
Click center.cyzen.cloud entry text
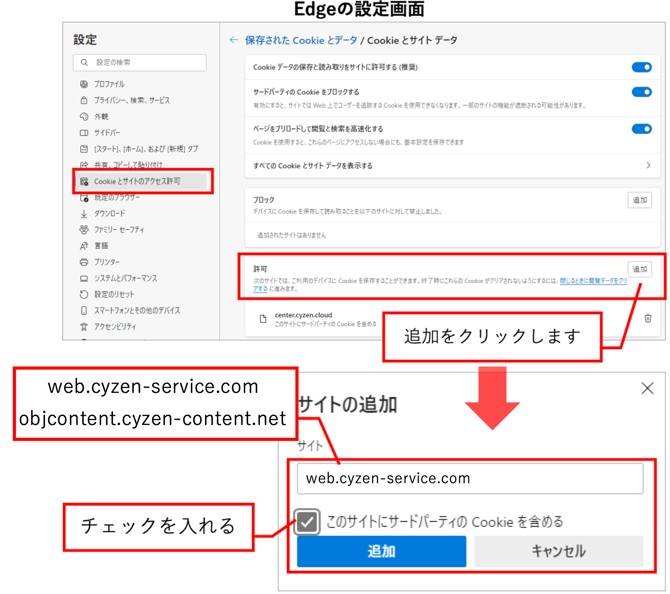[303, 315]
